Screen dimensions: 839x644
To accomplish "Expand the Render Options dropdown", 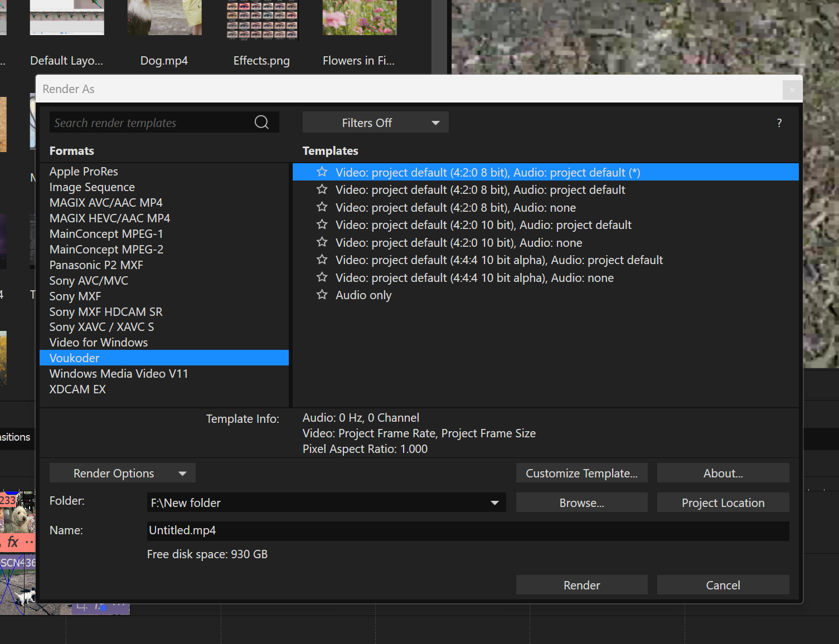I will (x=122, y=473).
